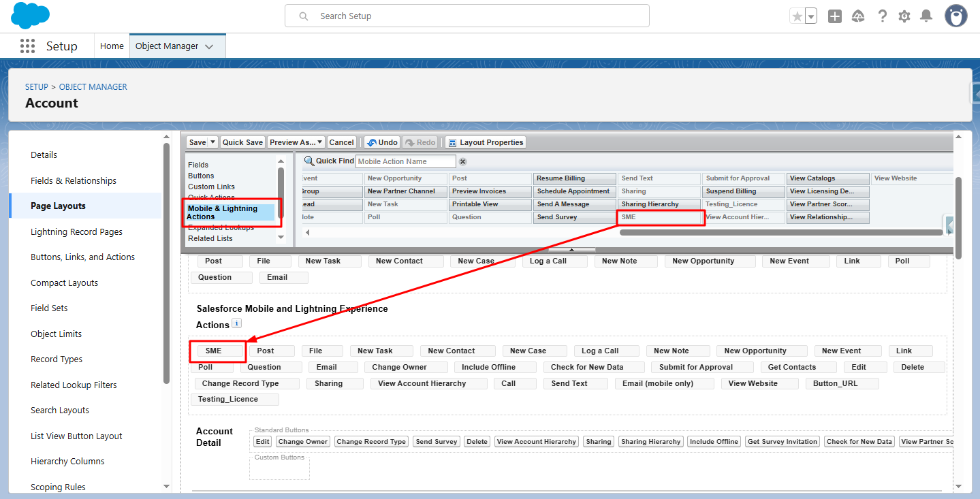Open the Notifications bell icon
Image resolution: width=980 pixels, height=499 pixels.
926,16
